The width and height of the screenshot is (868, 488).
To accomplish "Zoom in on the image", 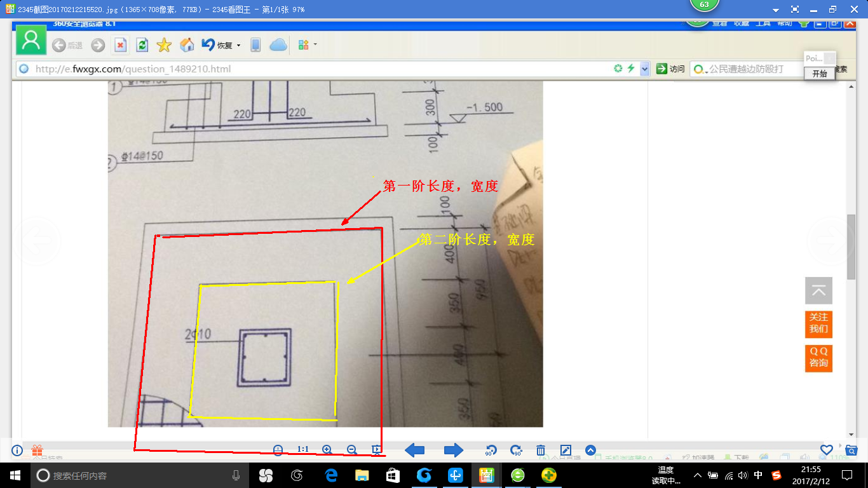I will click(x=327, y=451).
